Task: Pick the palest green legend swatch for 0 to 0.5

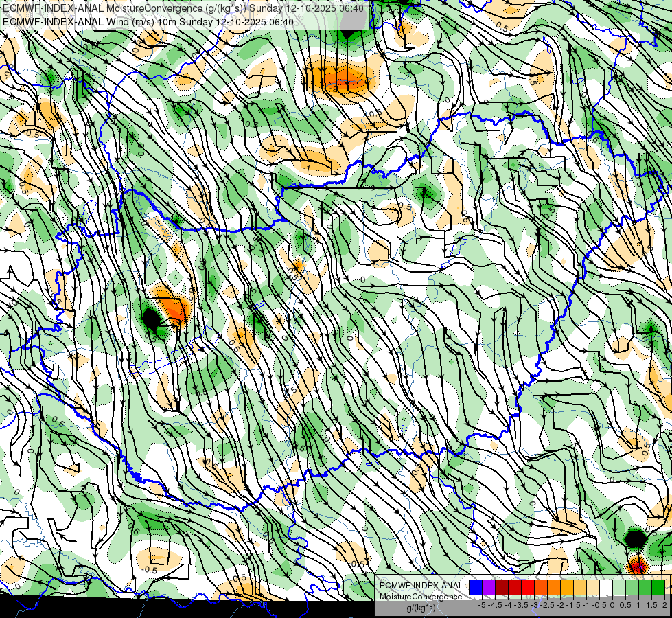Action: [619, 588]
